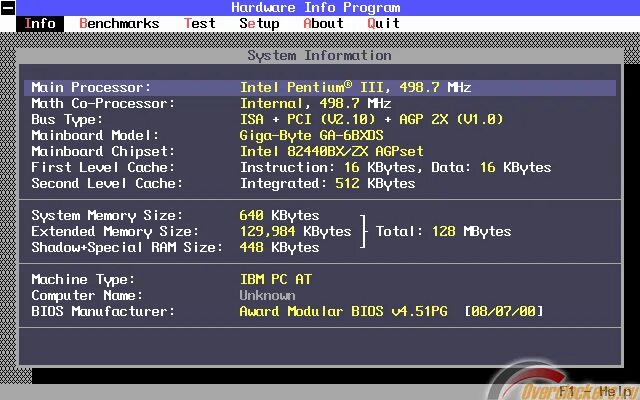The width and height of the screenshot is (640, 400).
Task: Click the 'Unknown' computer name value
Action: pyautogui.click(x=267, y=296)
